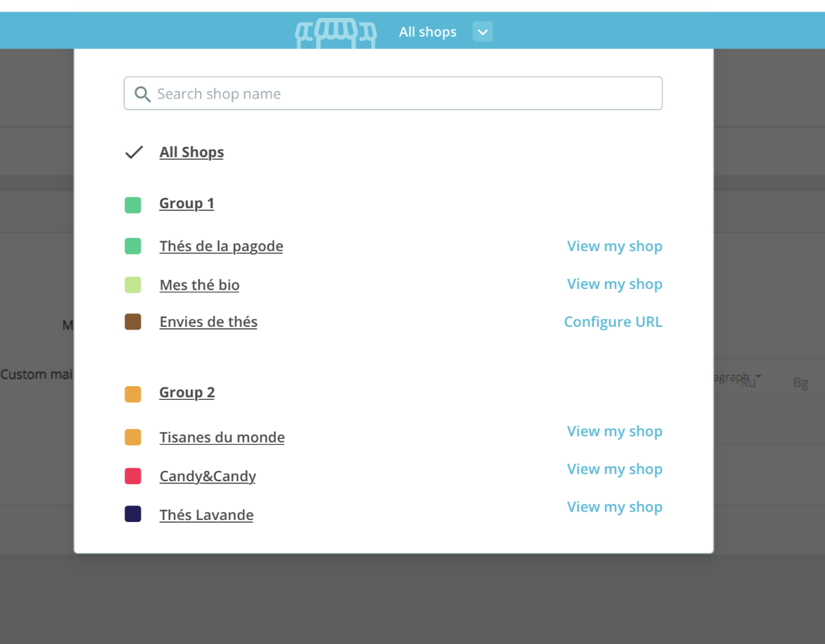This screenshot has width=825, height=644.
Task: Configure URL for Envies de thés
Action: coord(613,321)
